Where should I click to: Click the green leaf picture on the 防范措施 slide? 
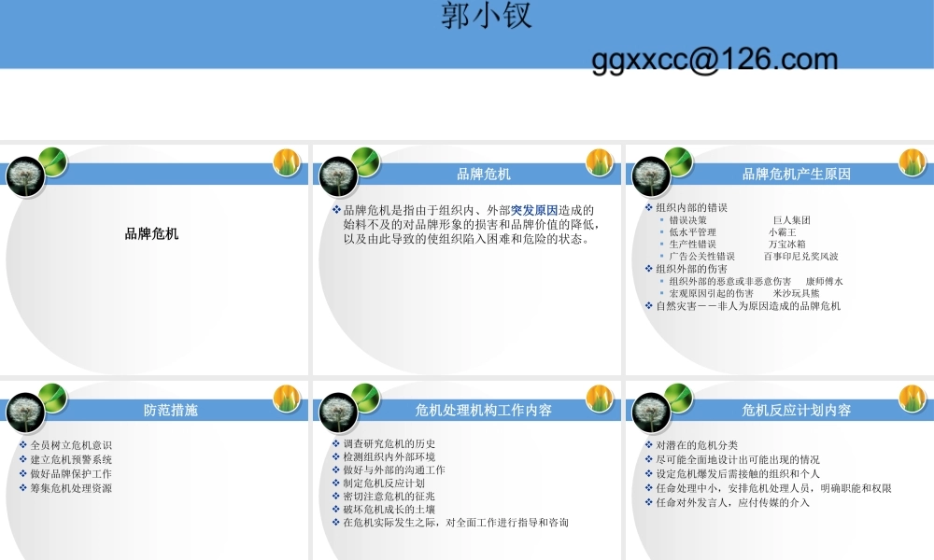click(52, 399)
